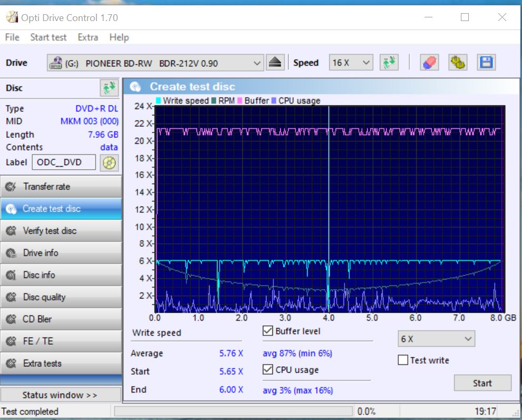Viewport: 522px width, 420px height.
Task: Click the eject disc icon
Action: (x=274, y=63)
